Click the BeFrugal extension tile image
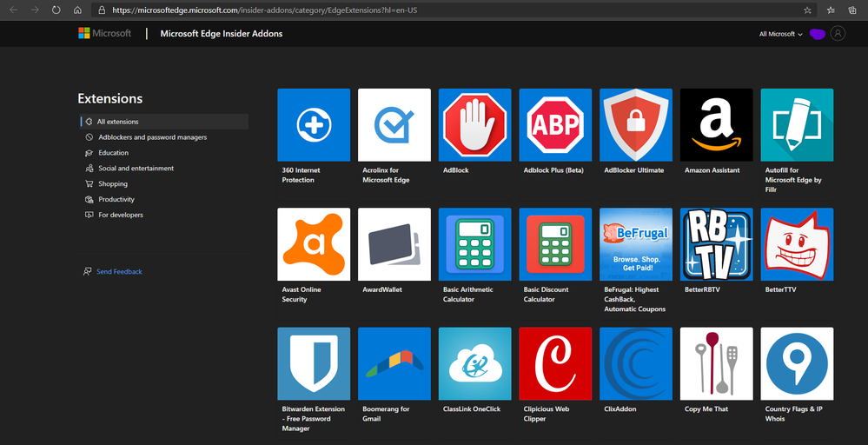The width and height of the screenshot is (868, 445). point(635,244)
